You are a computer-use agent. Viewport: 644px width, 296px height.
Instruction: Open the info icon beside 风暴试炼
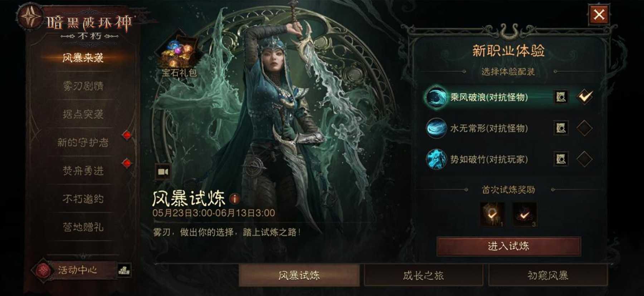coord(235,198)
